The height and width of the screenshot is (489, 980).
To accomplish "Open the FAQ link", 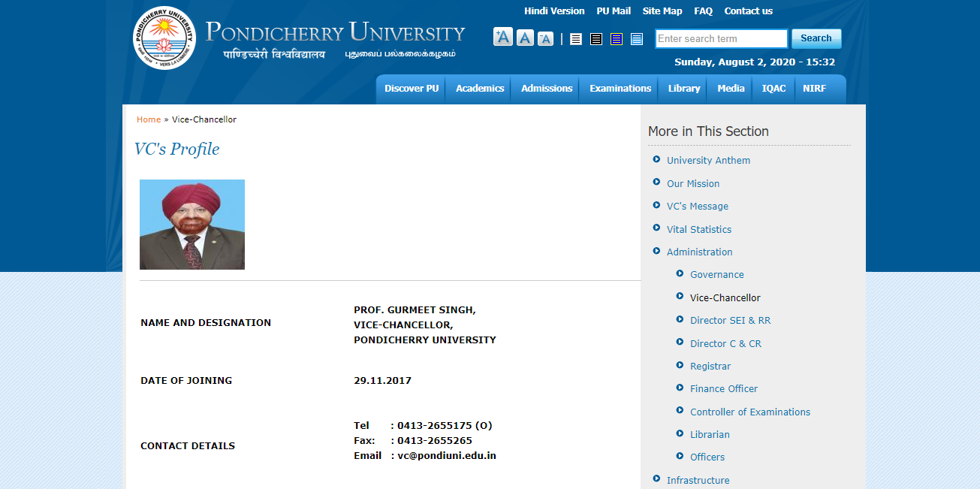I will coord(704,11).
